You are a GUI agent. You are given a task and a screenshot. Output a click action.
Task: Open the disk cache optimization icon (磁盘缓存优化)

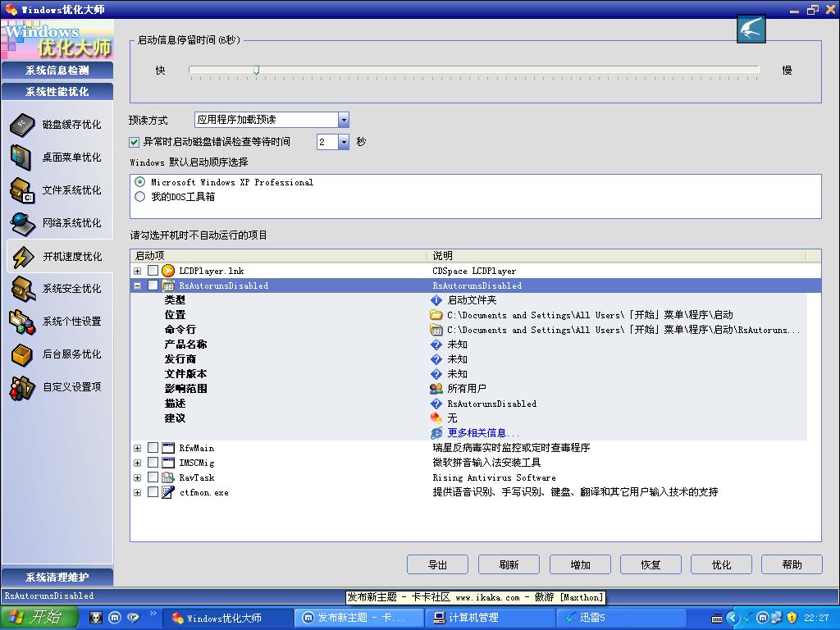pyautogui.click(x=22, y=125)
